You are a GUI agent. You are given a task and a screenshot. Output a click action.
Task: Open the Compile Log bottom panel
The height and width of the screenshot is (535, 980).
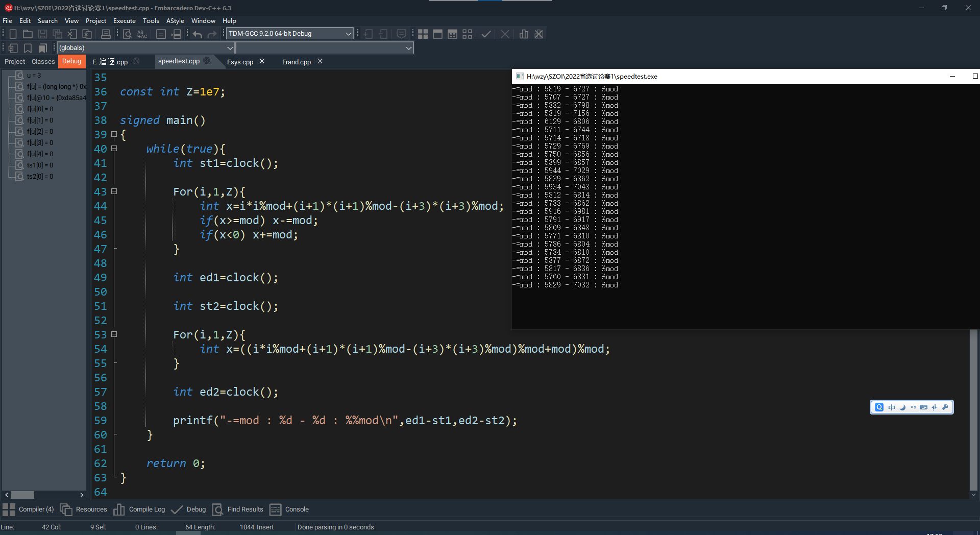click(139, 509)
